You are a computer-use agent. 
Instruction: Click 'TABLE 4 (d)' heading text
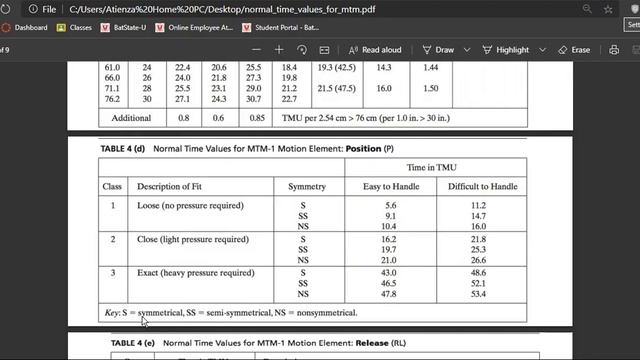(x=123, y=149)
